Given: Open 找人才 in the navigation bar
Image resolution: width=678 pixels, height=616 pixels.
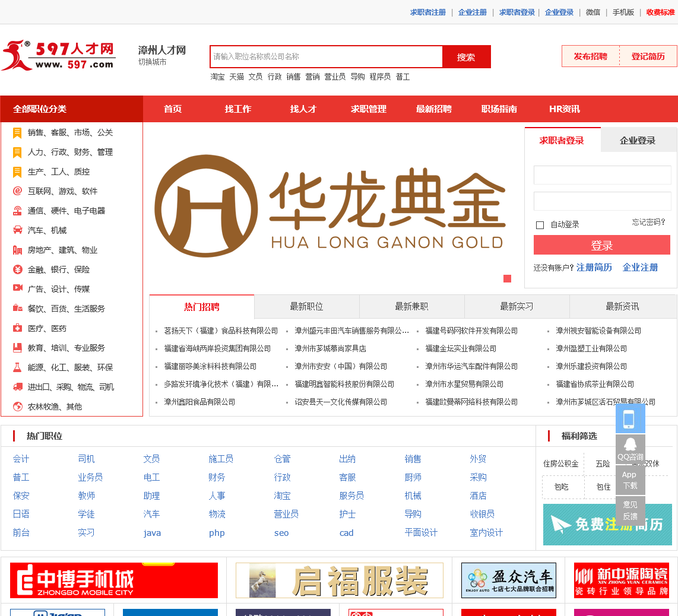Looking at the screenshot, I should 303,109.
